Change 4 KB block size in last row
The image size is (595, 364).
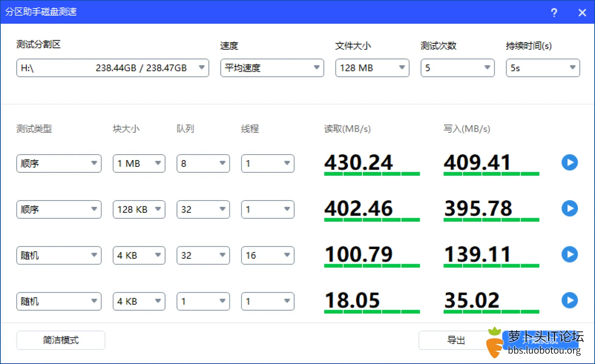(x=139, y=301)
